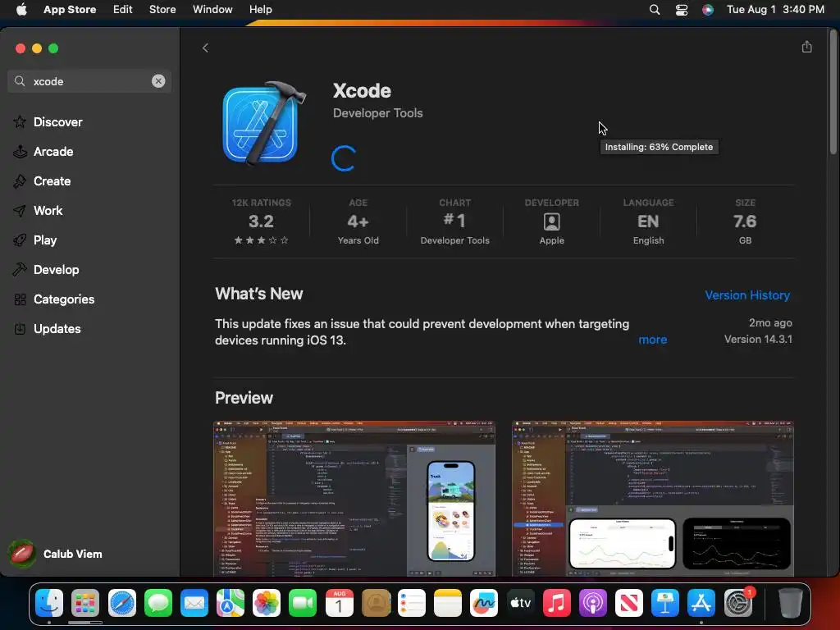Open Calendar from the Dock
Viewport: 840px width, 630px height.
pyautogui.click(x=339, y=603)
